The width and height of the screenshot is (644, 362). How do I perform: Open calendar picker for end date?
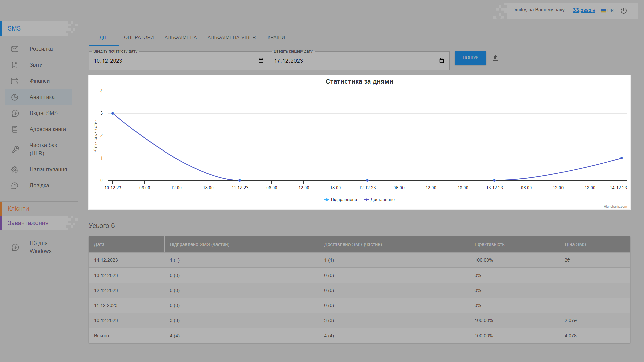(441, 61)
